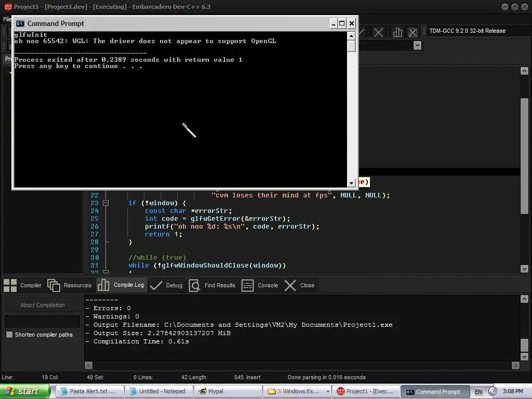Switch to Mypal in the taskbar
Image resolution: width=532 pixels, height=399 pixels.
[228, 392]
